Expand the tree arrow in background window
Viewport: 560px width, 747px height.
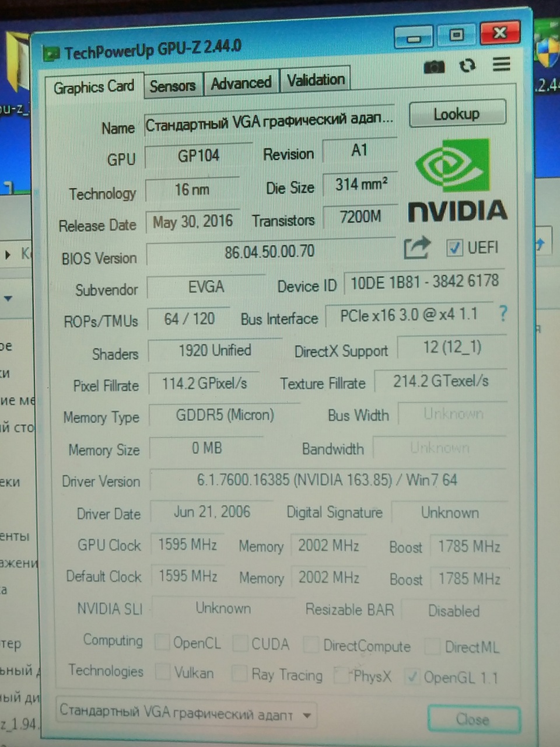tap(7, 254)
